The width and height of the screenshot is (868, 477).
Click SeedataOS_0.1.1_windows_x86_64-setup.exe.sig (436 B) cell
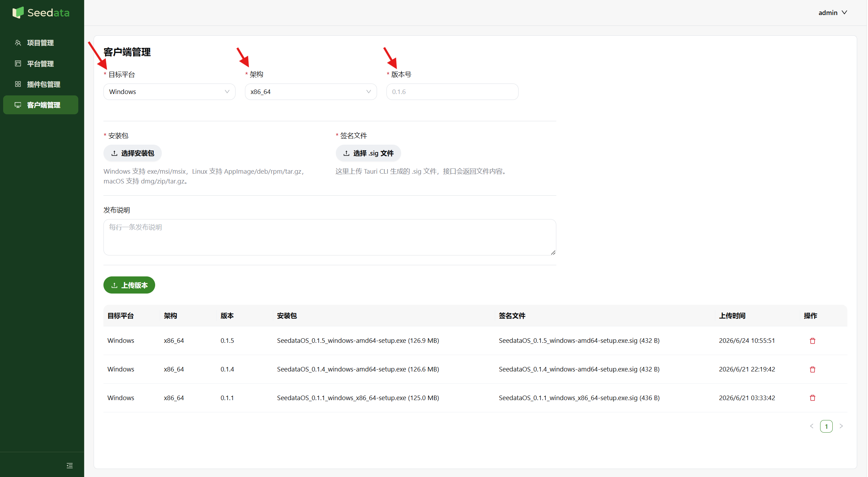579,398
